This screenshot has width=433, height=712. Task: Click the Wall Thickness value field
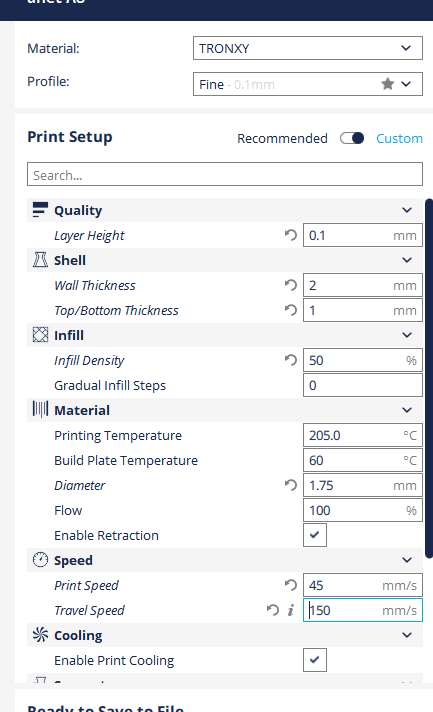pos(363,285)
